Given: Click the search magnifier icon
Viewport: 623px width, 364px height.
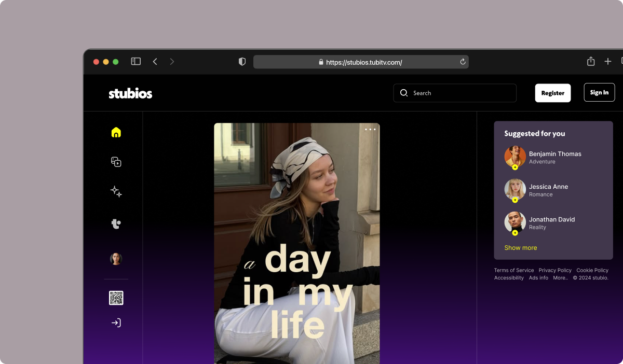Looking at the screenshot, I should [403, 93].
